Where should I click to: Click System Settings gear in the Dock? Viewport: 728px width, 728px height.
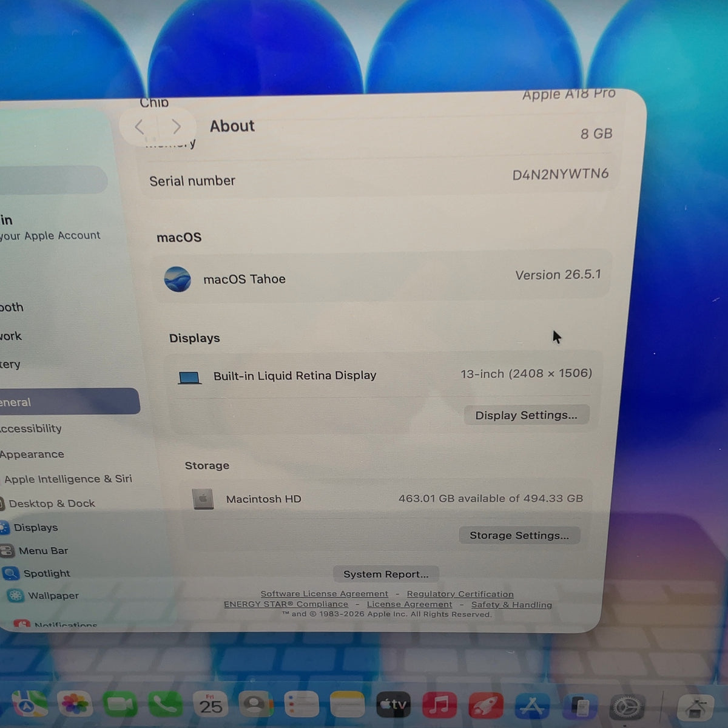[x=627, y=707]
